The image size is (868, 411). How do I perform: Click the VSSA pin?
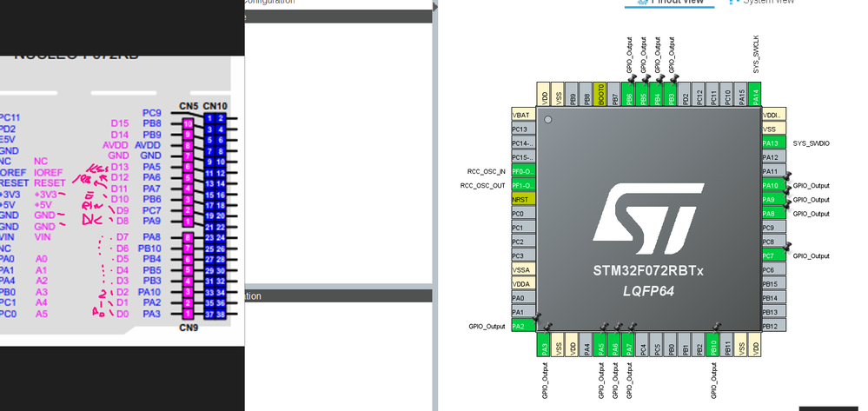pyautogui.click(x=523, y=269)
